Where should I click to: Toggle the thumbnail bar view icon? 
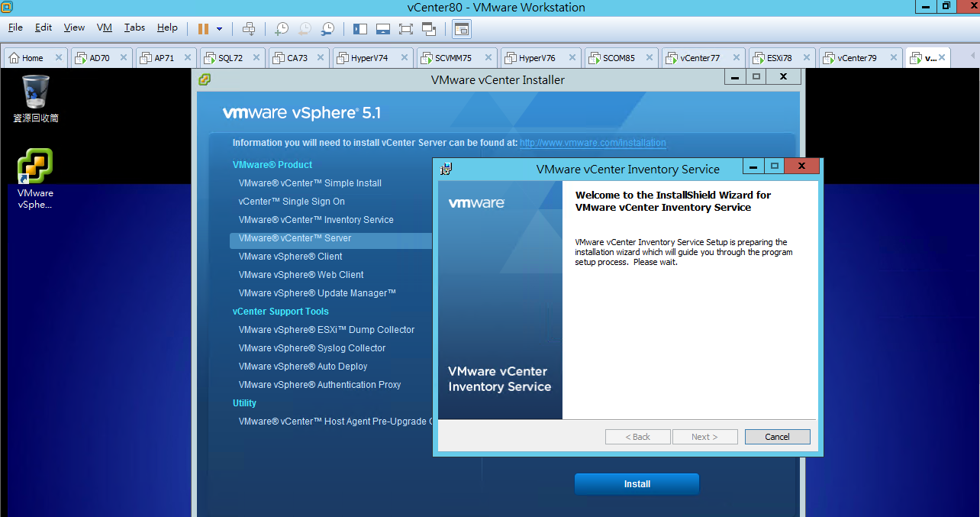383,28
